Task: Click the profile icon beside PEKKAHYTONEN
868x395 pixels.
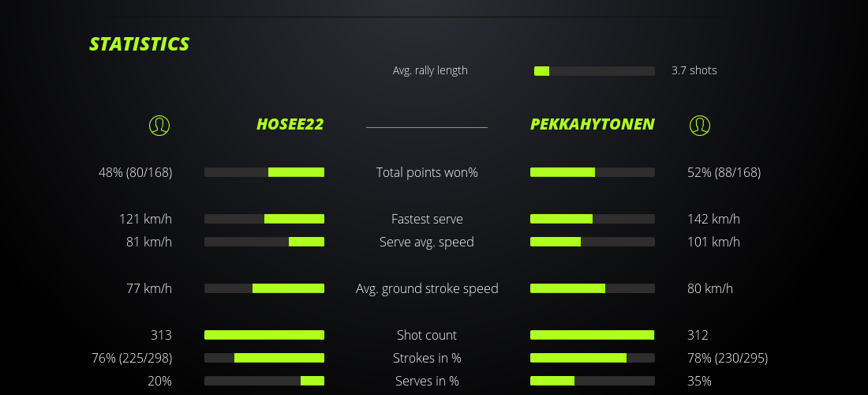Action: (x=699, y=125)
